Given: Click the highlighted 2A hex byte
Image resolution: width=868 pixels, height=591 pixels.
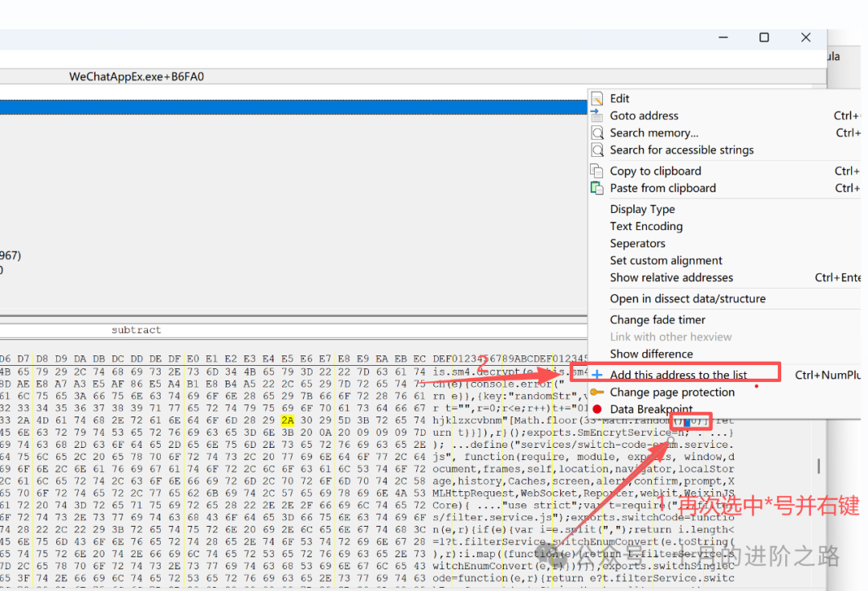Looking at the screenshot, I should [x=287, y=421].
